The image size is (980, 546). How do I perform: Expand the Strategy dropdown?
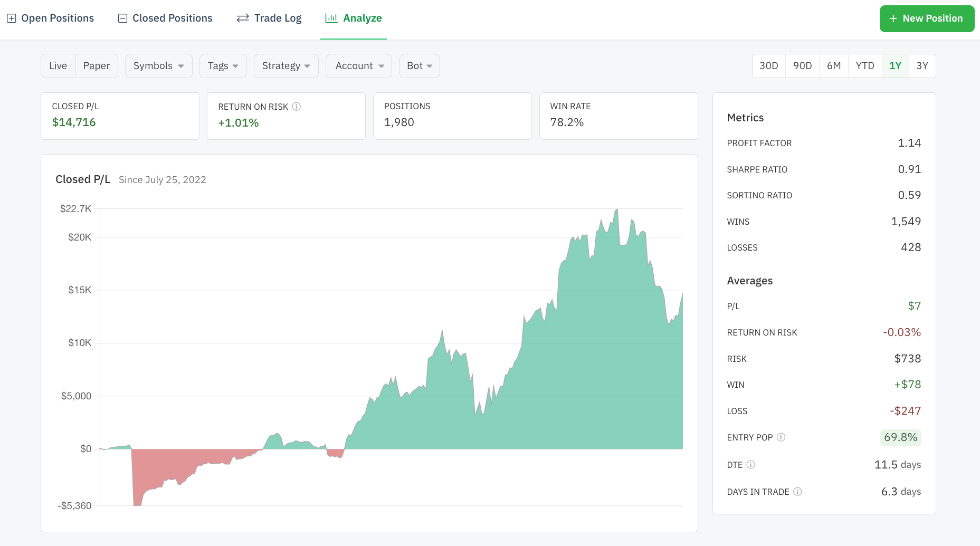(286, 65)
